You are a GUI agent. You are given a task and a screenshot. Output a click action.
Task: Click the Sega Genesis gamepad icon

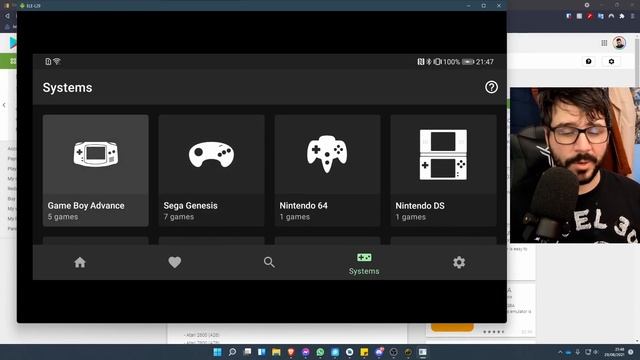[211, 154]
